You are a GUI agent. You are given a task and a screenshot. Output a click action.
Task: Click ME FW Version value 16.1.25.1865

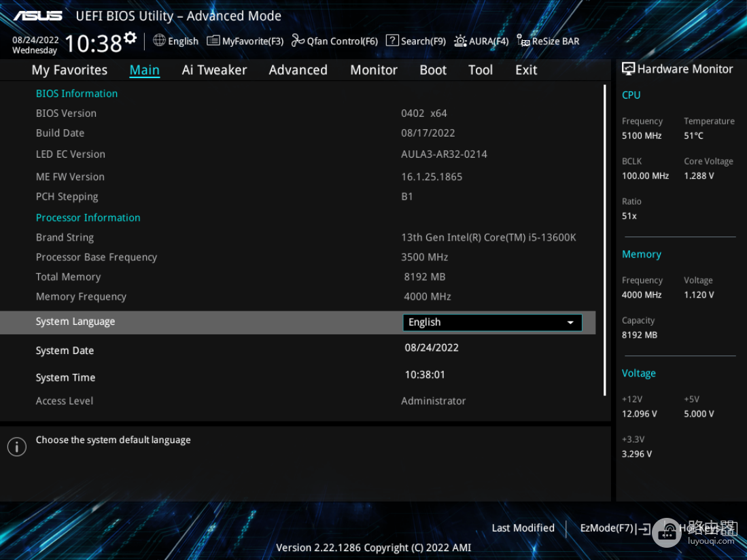coord(432,177)
